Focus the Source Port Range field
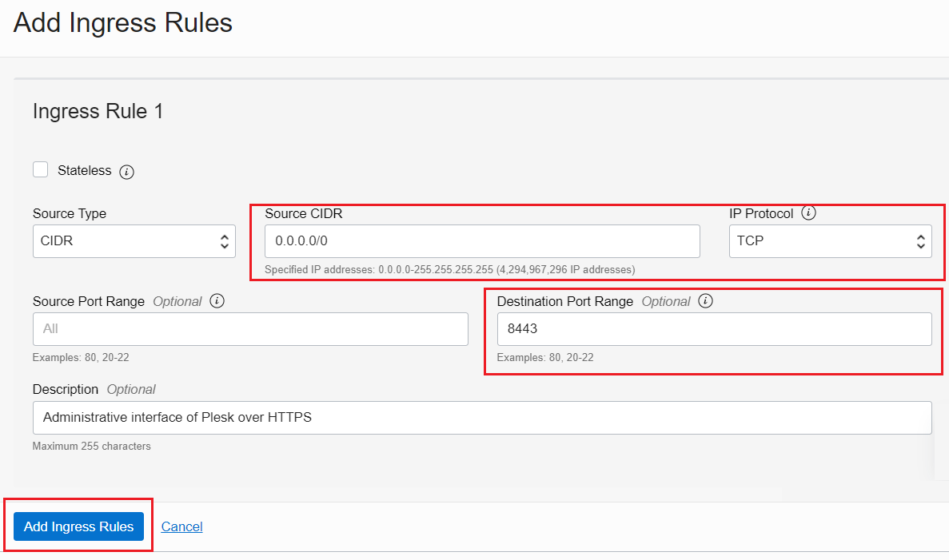The image size is (949, 560). click(250, 328)
